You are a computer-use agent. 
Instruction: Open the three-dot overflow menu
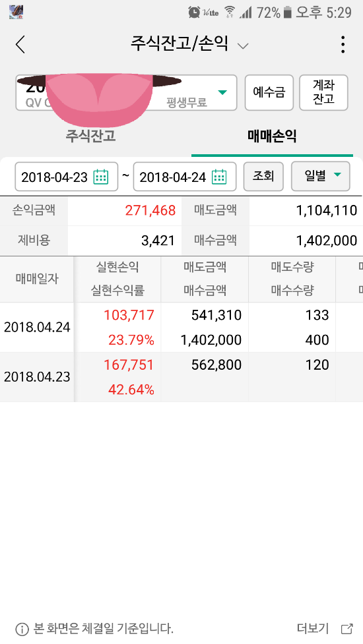[x=343, y=44]
